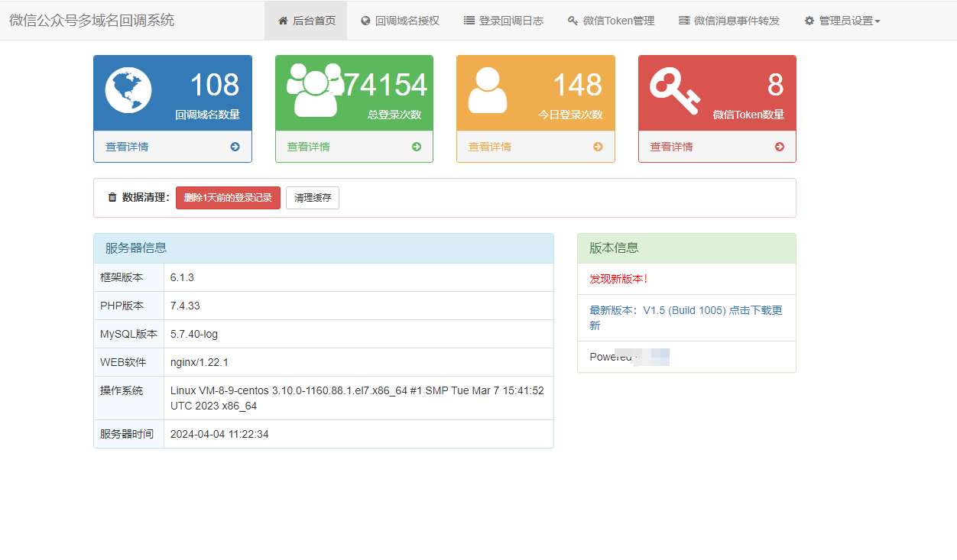Image resolution: width=957 pixels, height=560 pixels.
Task: Click the key icon in red card
Action: click(675, 90)
